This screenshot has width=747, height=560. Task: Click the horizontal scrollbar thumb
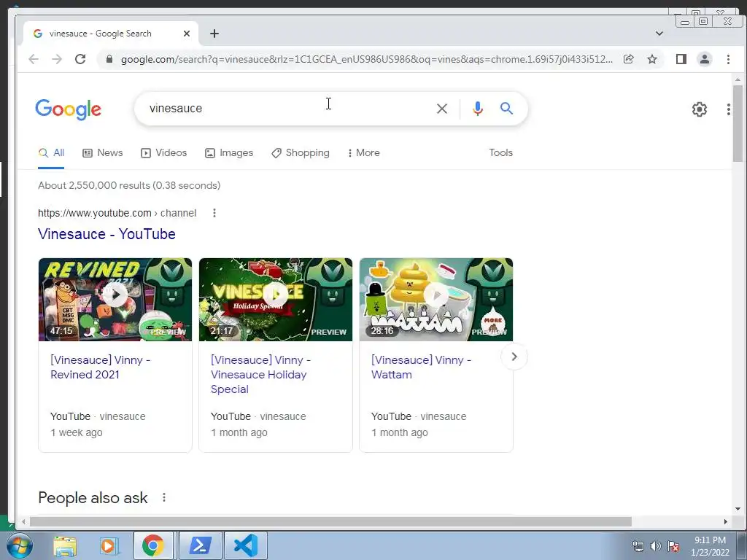(x=330, y=522)
